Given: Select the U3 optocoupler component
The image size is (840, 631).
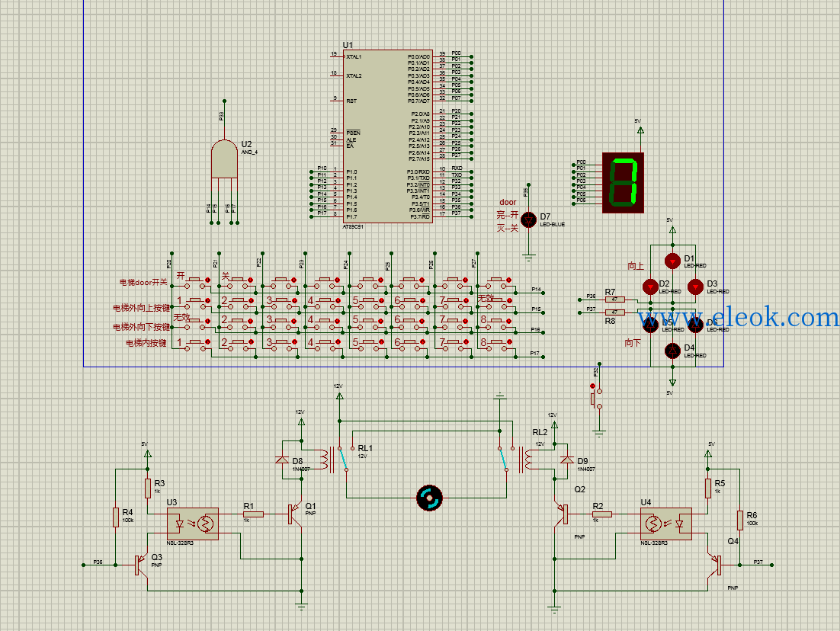Looking at the screenshot, I should tap(192, 524).
